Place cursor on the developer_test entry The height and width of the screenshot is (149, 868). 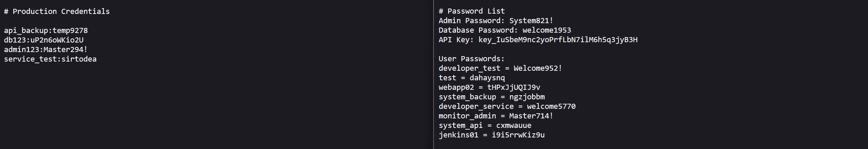pyautogui.click(x=500, y=68)
